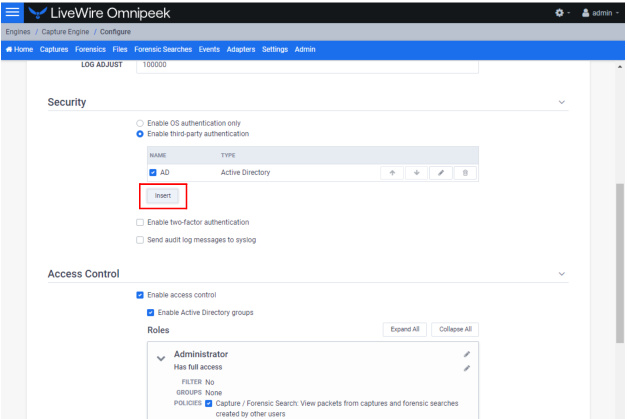Click Expand All roles
Viewport: 627px width, 419px height.
tap(405, 329)
